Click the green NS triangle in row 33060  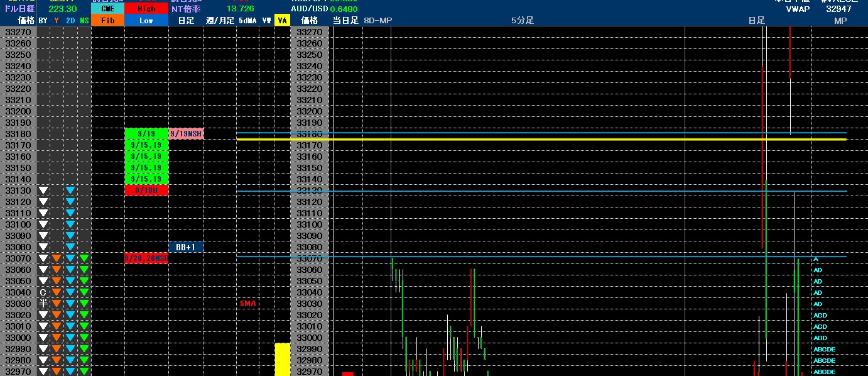[84, 270]
